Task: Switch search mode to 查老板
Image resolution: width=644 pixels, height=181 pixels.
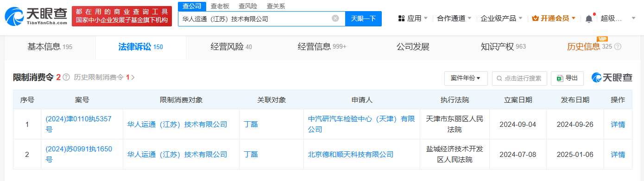Action: (x=220, y=6)
